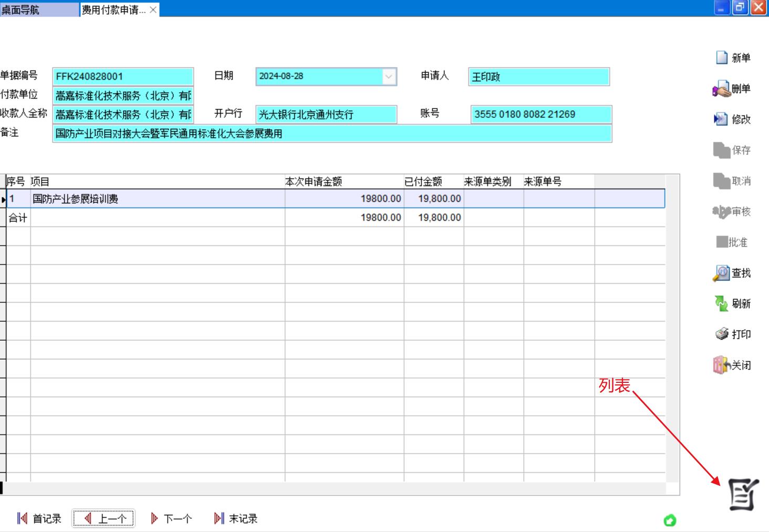Click the 备注 remarks input field

point(332,134)
